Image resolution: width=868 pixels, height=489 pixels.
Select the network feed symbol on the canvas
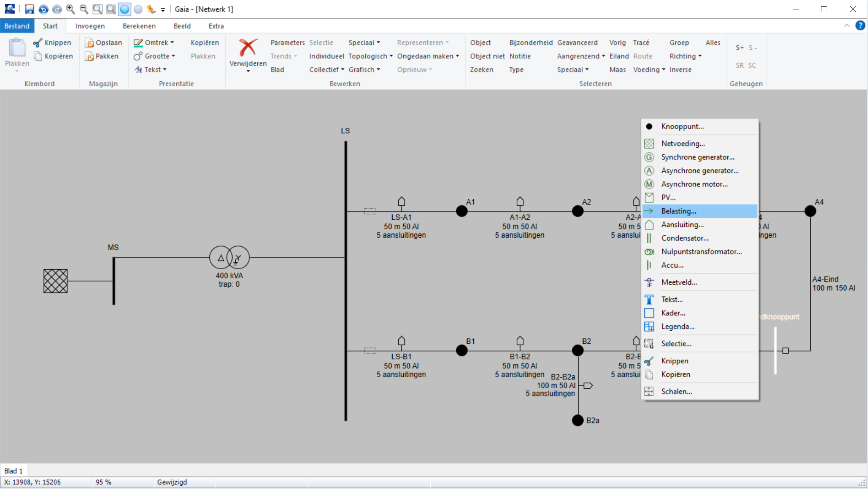coord(56,281)
